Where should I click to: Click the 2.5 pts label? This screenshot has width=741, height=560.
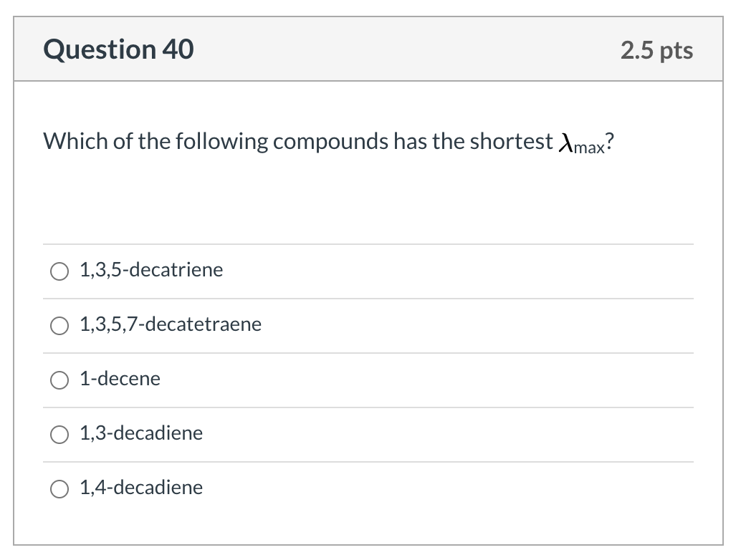tap(657, 49)
